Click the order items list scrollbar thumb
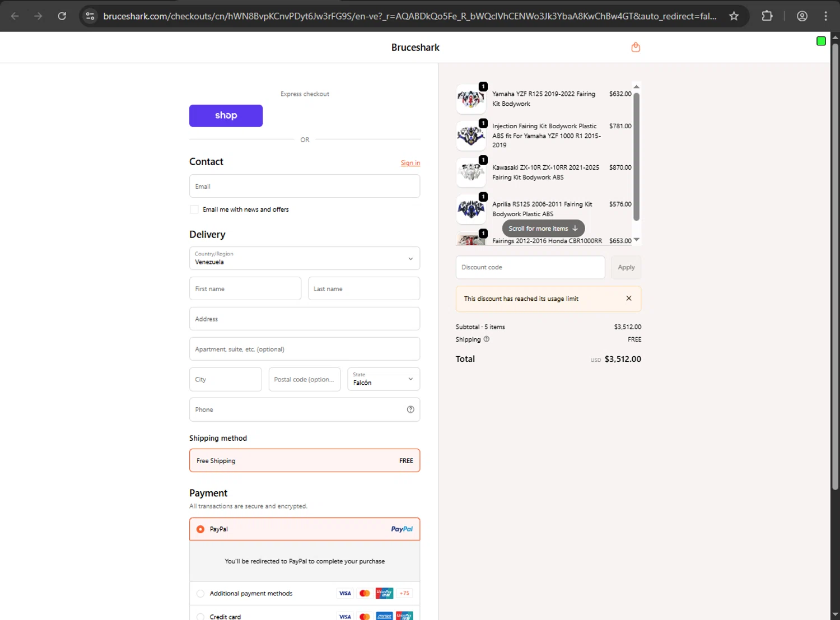 click(x=636, y=157)
